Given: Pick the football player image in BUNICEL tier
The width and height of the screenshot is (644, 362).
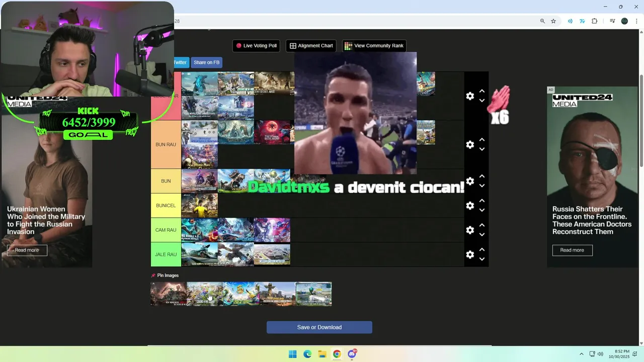Looking at the screenshot, I should [200, 206].
